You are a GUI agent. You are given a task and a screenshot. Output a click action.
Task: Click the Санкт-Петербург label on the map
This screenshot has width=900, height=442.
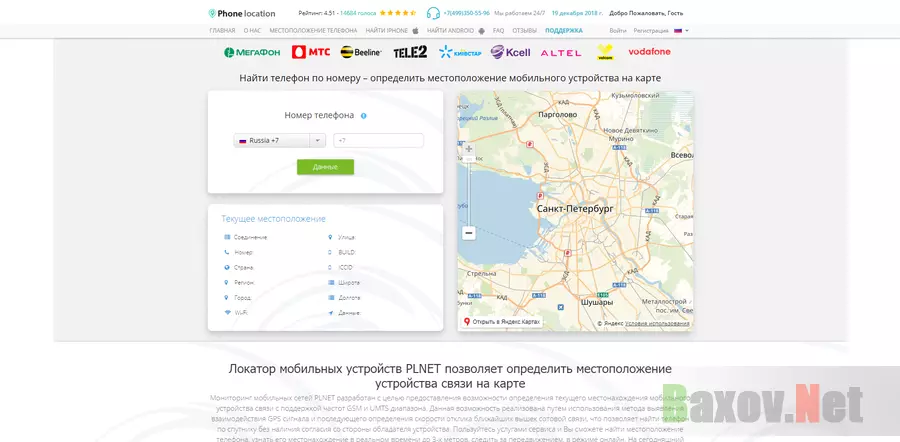575,209
